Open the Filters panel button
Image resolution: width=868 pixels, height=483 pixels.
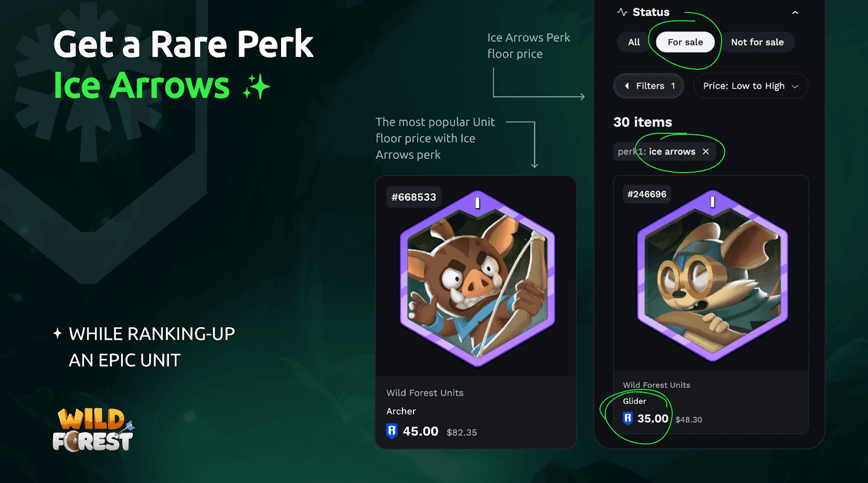pyautogui.click(x=649, y=86)
